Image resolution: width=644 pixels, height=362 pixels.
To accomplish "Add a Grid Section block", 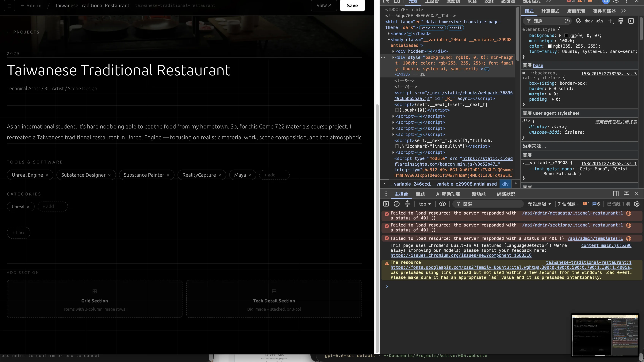I will tap(94, 299).
